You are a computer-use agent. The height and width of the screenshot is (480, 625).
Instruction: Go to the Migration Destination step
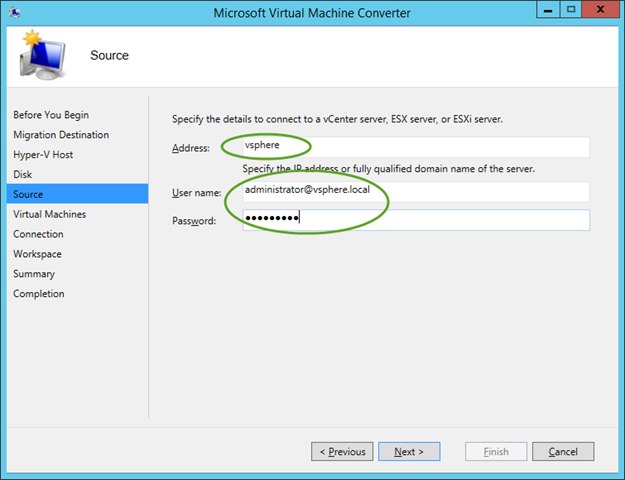pos(61,135)
